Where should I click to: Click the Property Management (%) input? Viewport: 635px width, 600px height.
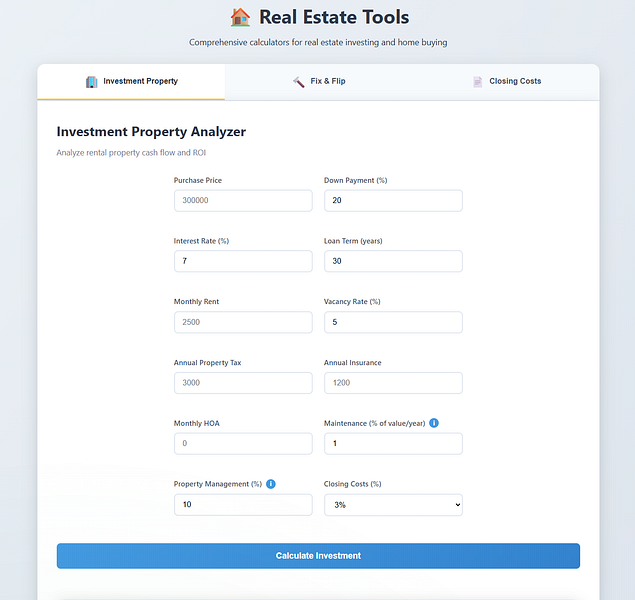click(243, 505)
